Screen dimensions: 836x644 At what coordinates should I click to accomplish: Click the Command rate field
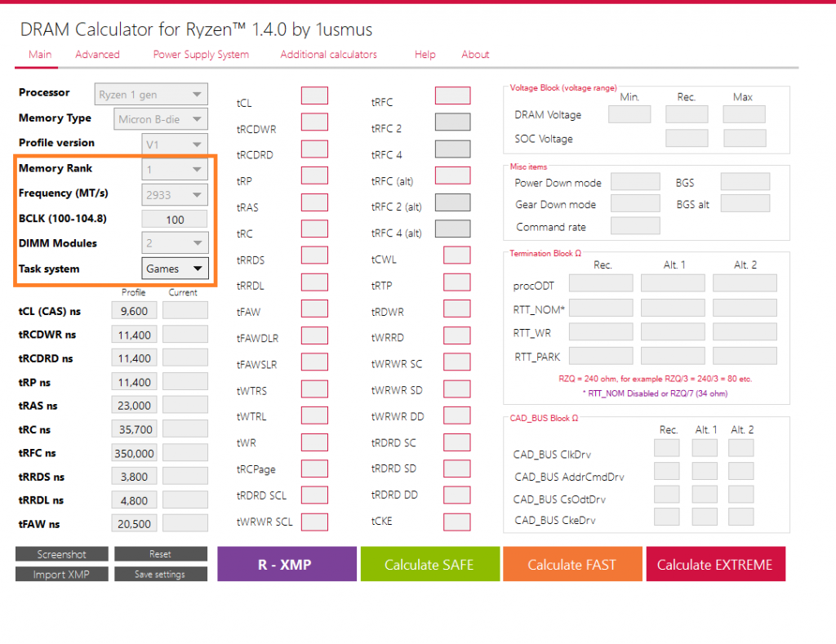pyautogui.click(x=635, y=226)
